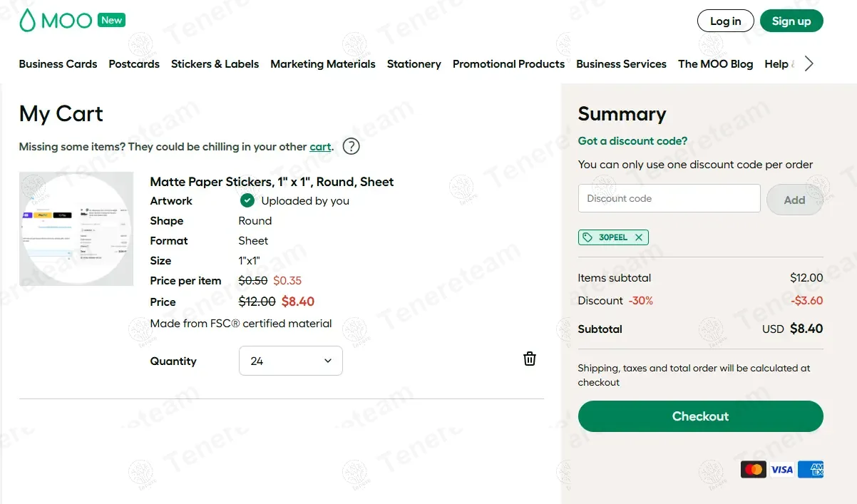Open the Quantity dropdown
857x504 pixels.
click(290, 361)
